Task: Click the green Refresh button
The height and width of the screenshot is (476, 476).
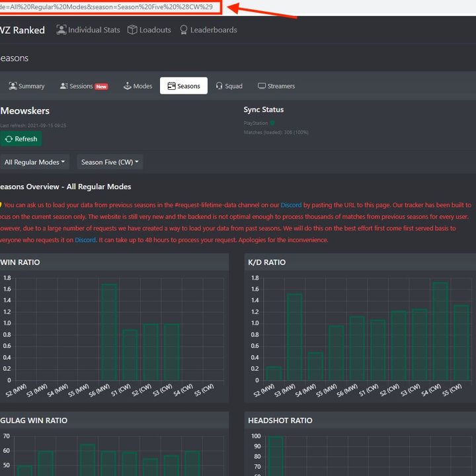Action: pyautogui.click(x=20, y=139)
